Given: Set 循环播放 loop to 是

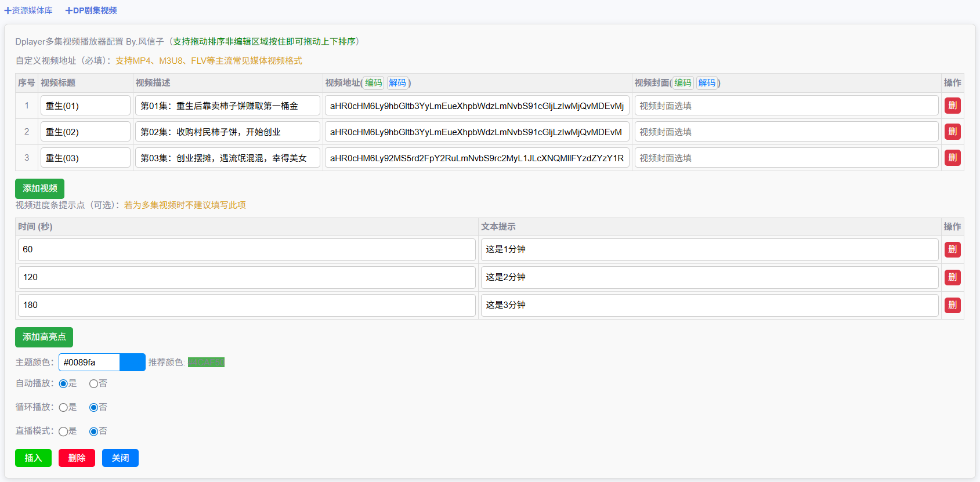Looking at the screenshot, I should (63, 407).
